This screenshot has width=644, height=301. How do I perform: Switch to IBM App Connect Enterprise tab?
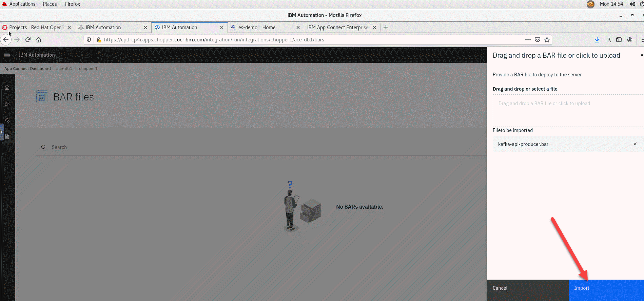[337, 27]
